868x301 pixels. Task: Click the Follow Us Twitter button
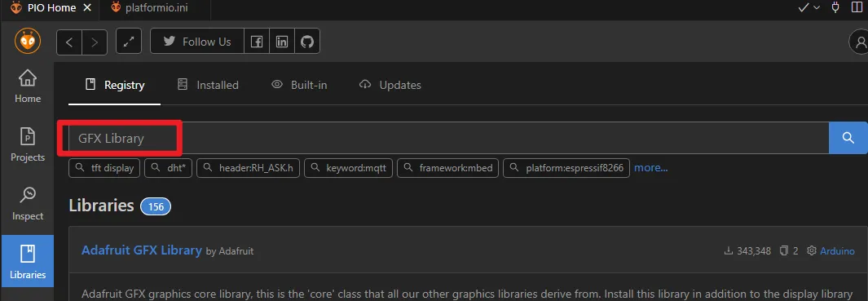[x=197, y=42]
